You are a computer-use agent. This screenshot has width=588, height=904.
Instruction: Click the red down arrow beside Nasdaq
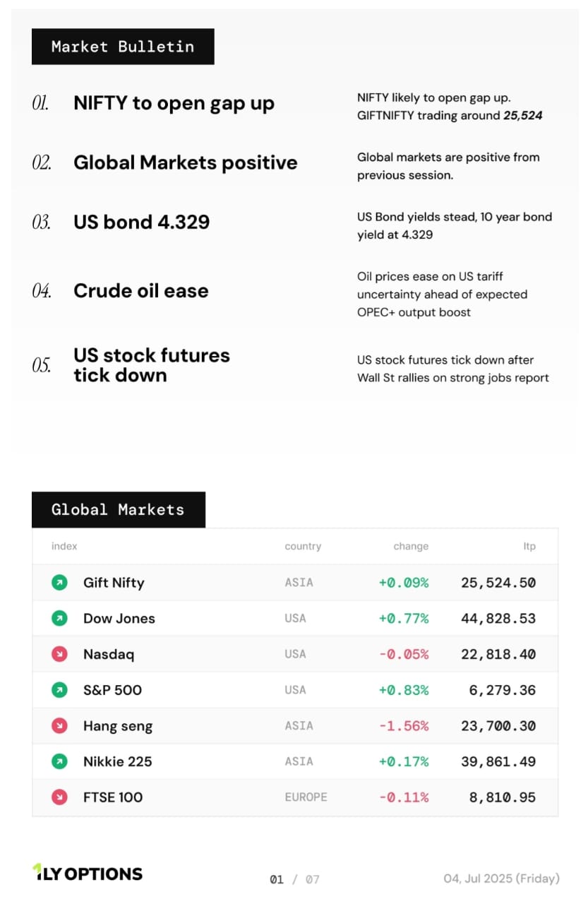click(59, 654)
